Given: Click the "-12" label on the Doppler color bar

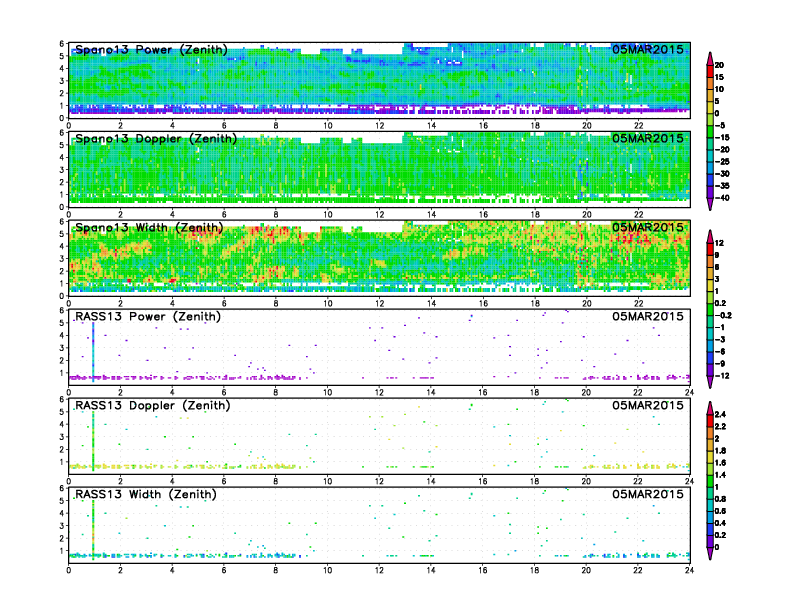Looking at the screenshot, I should click(722, 376).
